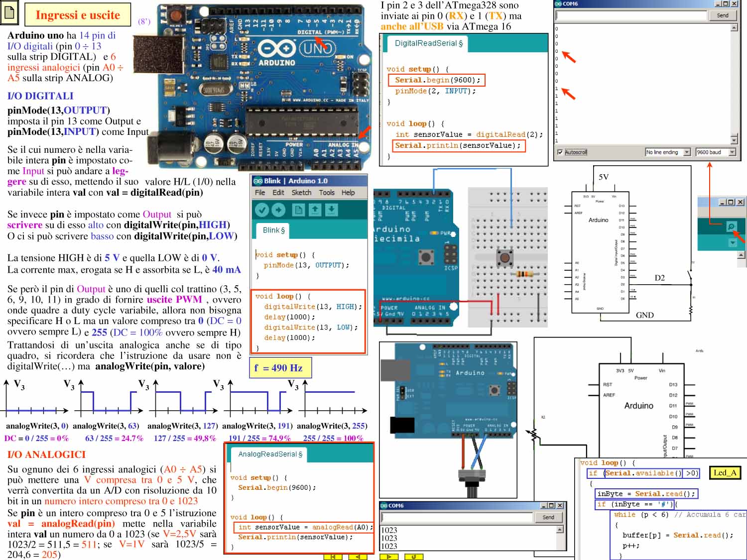This screenshot has width=747, height=560.
Task: Click the Save sketch icon in Blink toolbar
Action: click(331, 210)
